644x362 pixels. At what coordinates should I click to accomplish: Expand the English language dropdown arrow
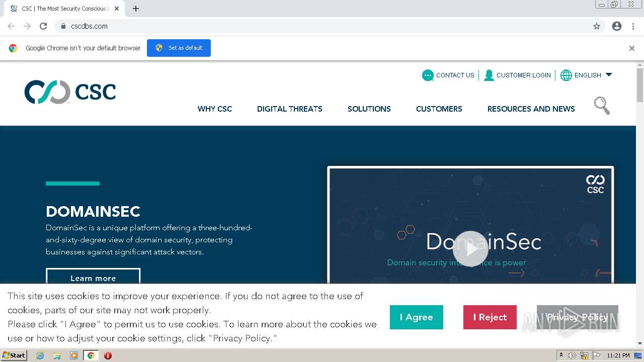(x=609, y=75)
